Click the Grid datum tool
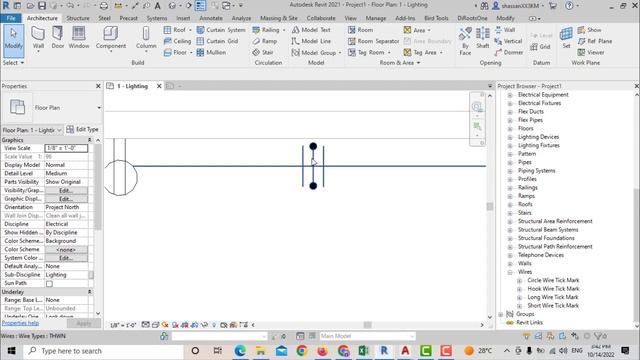Screen dimensions: 640x360 pos(541,47)
